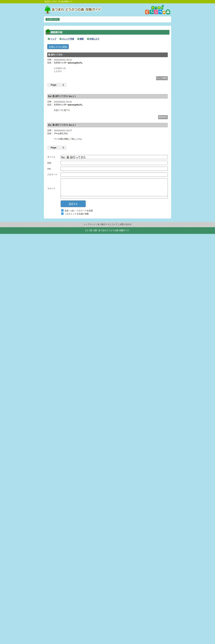Focus the パスワード input field
This screenshot has width=215, height=644.
coord(114,175)
